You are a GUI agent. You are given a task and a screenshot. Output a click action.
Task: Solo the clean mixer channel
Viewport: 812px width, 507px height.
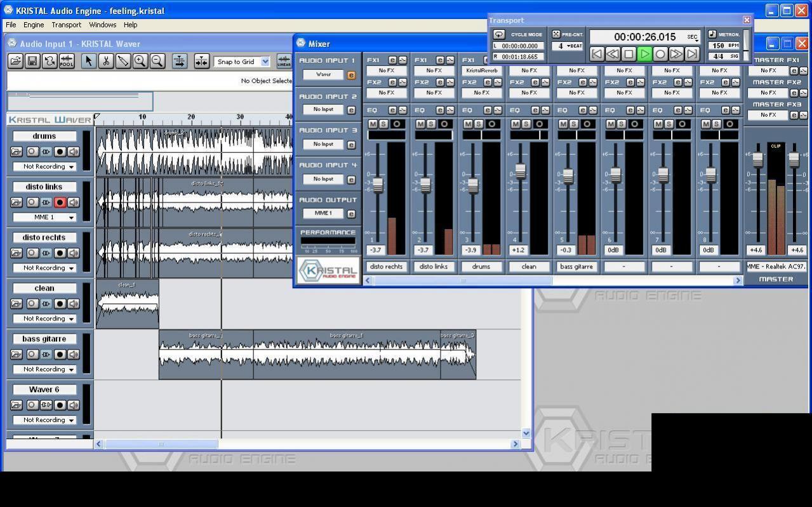tap(526, 124)
